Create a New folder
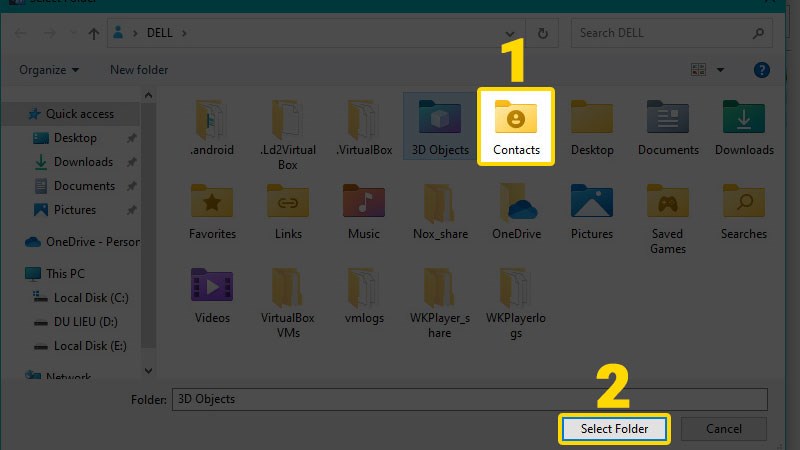The image size is (800, 450). pos(139,70)
